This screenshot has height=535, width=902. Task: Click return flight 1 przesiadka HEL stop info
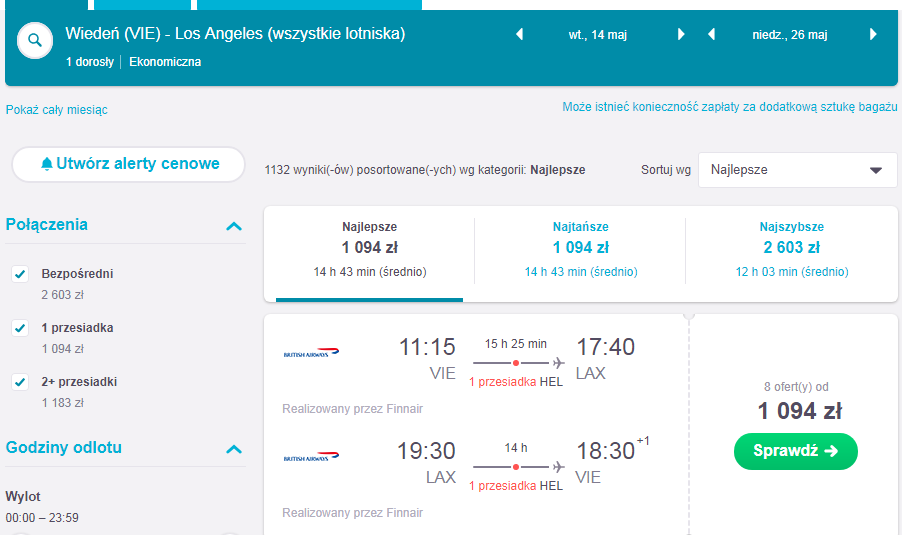[515, 486]
